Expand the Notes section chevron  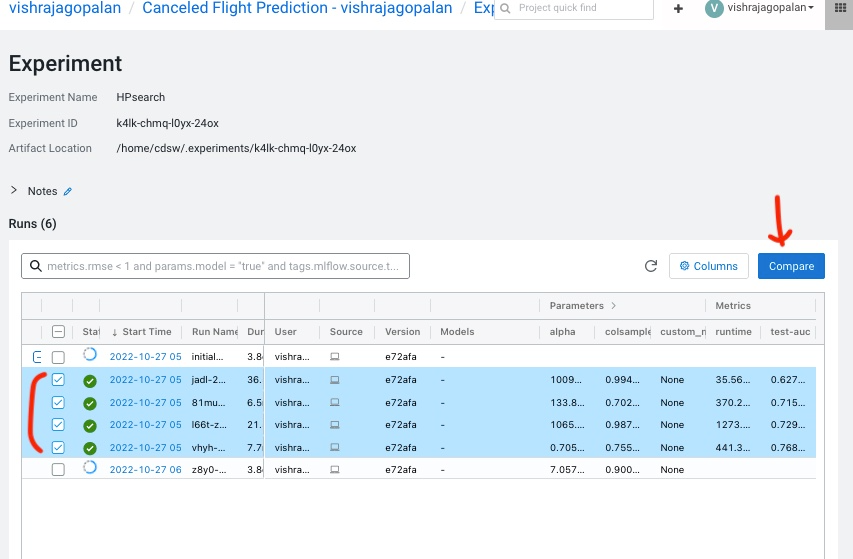[x=14, y=190]
